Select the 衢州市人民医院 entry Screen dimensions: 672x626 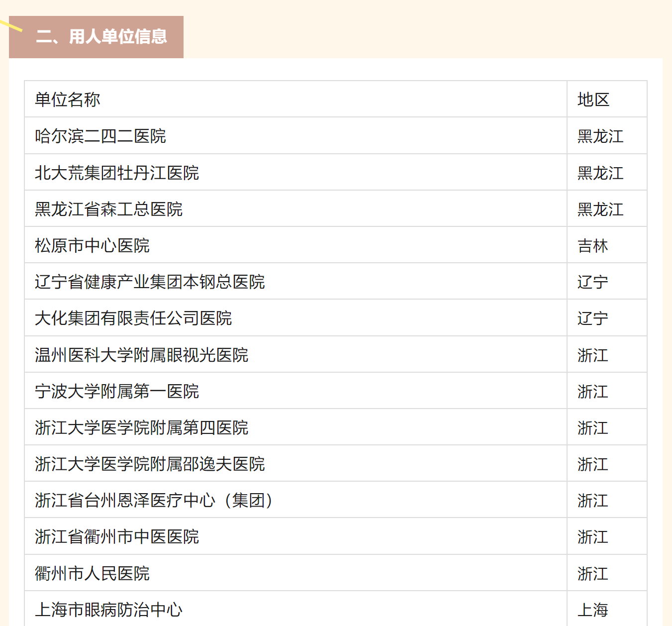click(92, 573)
